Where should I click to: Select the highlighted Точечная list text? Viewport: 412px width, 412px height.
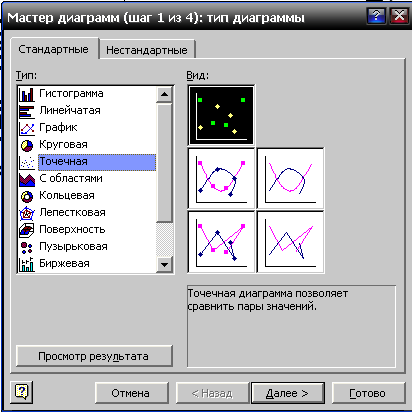64,162
